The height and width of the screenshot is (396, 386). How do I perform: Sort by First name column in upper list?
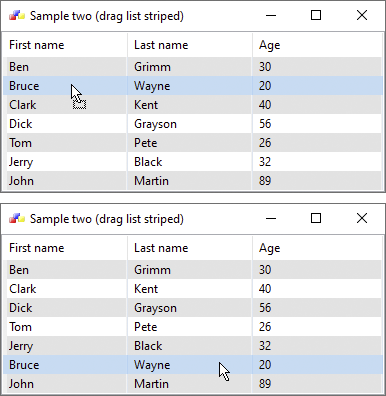(65, 45)
